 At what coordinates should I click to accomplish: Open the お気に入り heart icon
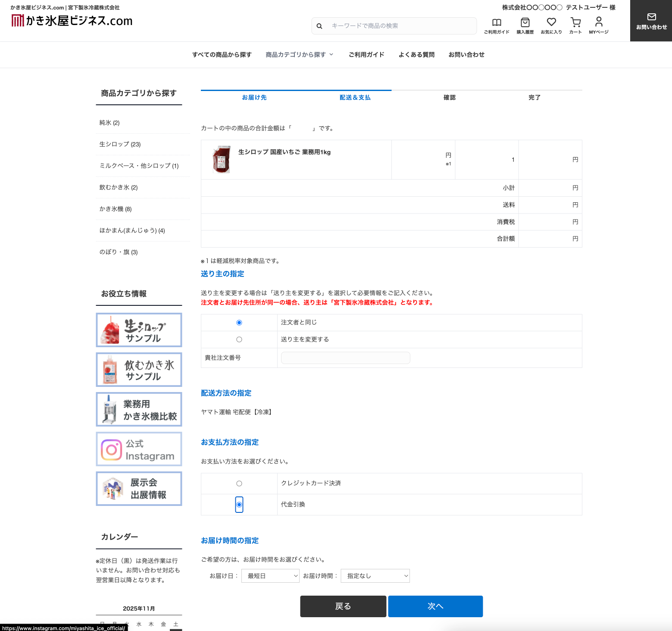(551, 22)
